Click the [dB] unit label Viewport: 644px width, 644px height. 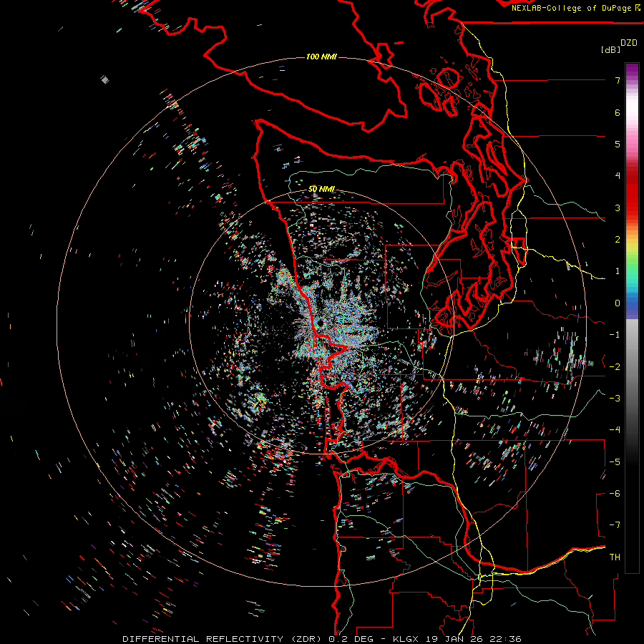[611, 49]
